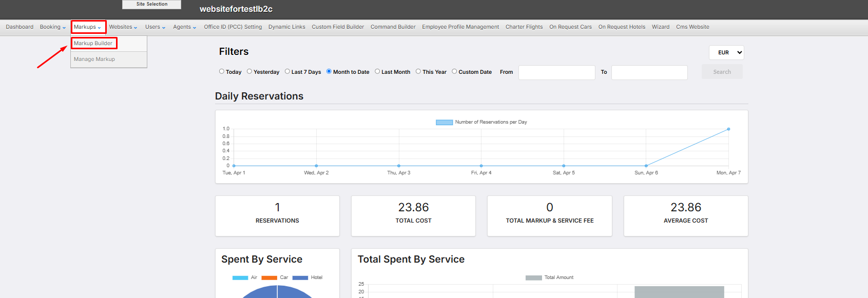This screenshot has width=868, height=298.
Task: Open Cms Website page
Action: (x=692, y=27)
